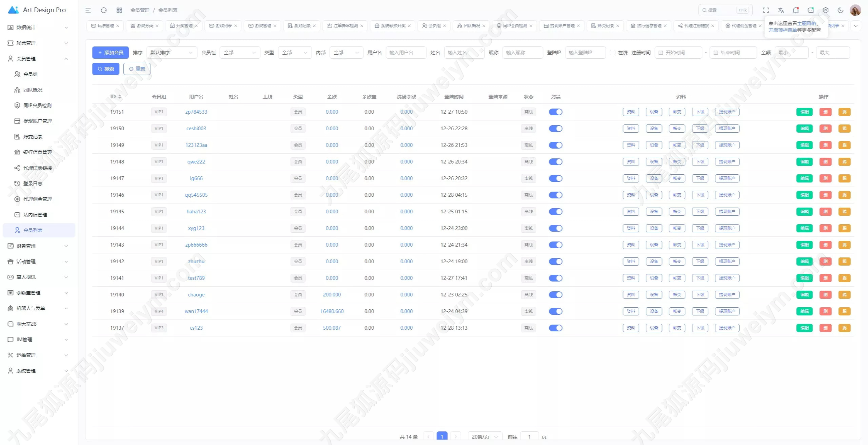
Task: Click the refresh page icon in header
Action: tap(104, 10)
